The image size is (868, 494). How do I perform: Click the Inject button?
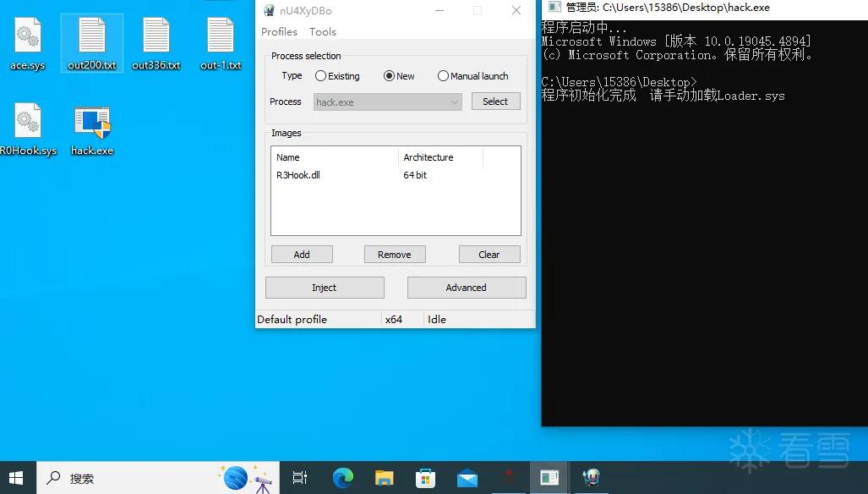click(325, 288)
